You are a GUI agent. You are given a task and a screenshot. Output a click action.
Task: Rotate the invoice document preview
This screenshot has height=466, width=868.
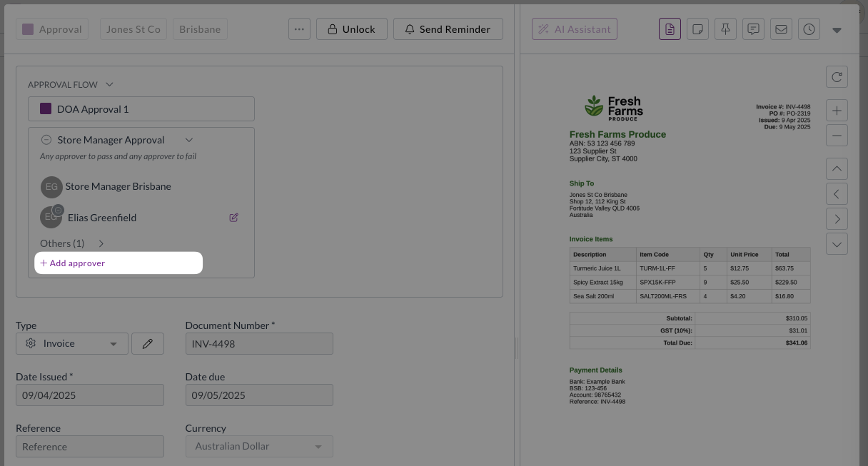(x=837, y=76)
